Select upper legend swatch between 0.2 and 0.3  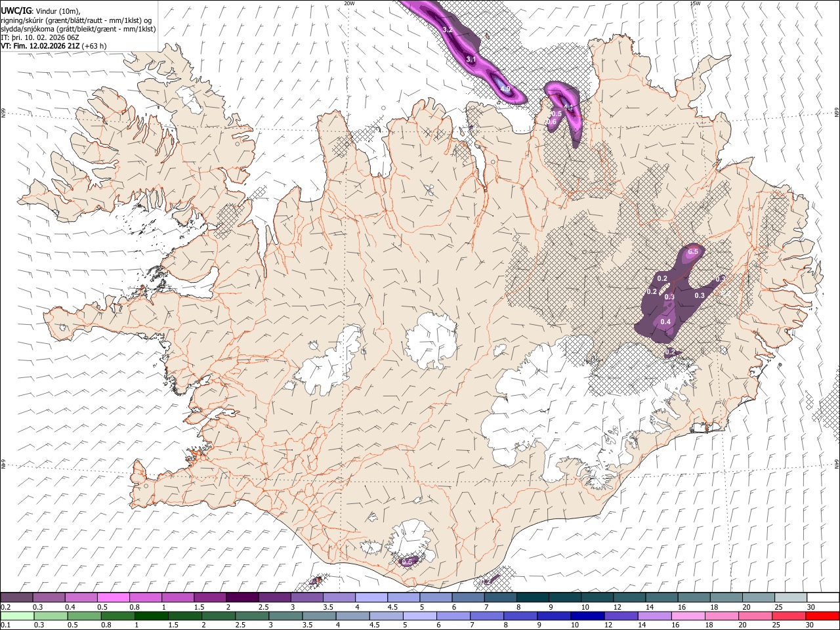(x=17, y=597)
